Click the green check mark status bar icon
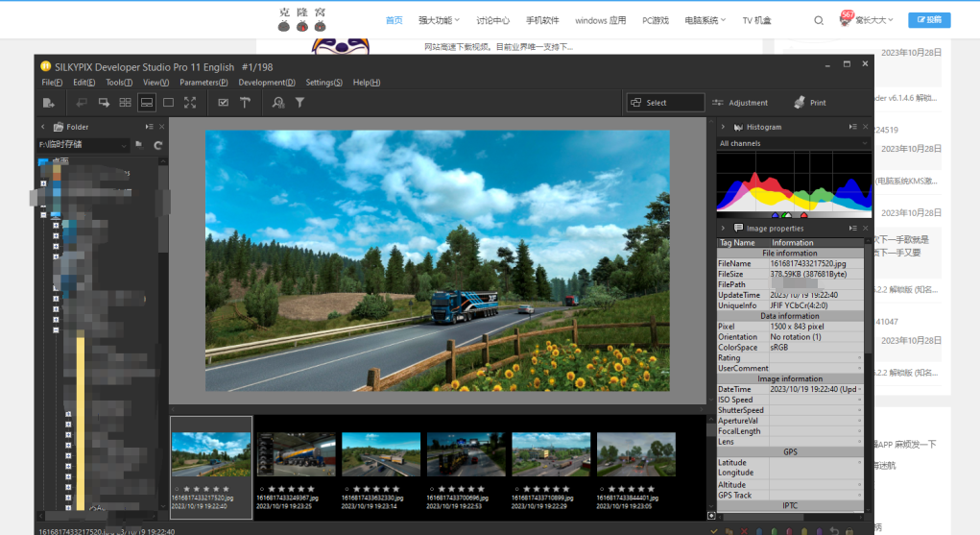Viewport: 980px width, 535px height. point(714,531)
